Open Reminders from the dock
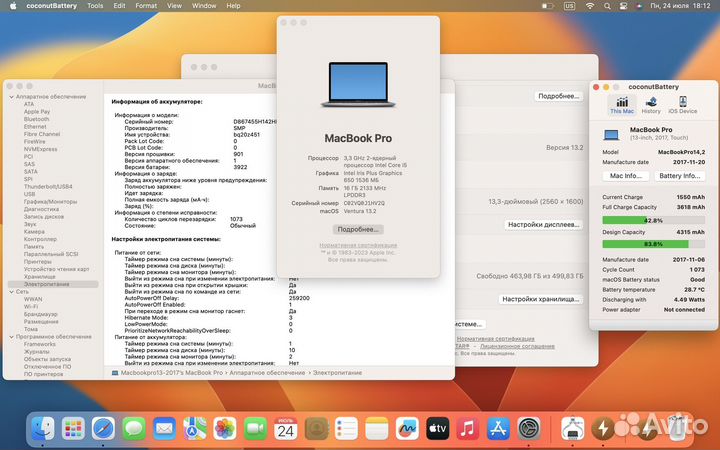Image resolution: width=720 pixels, height=450 pixels. coord(346,429)
